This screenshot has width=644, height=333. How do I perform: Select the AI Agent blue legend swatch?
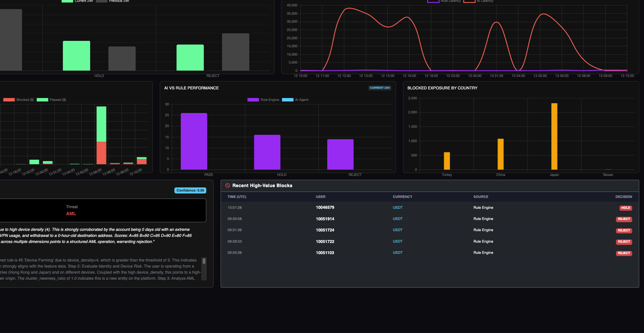coord(287,100)
